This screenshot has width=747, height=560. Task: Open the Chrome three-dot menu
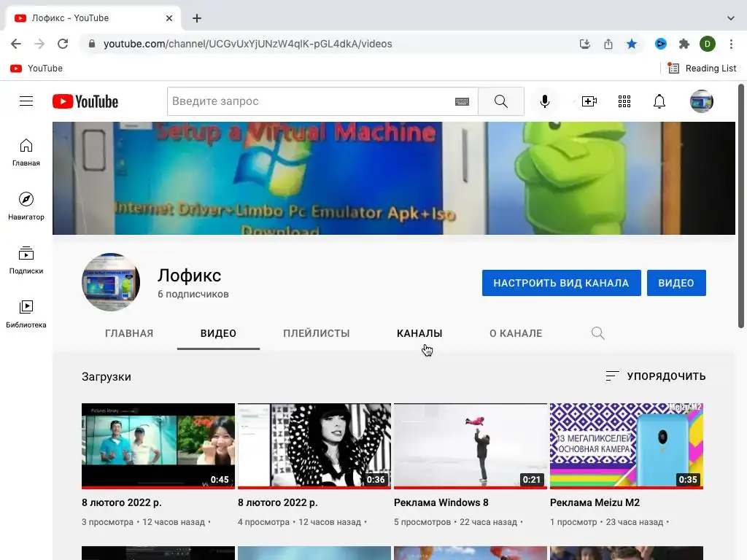coord(731,44)
